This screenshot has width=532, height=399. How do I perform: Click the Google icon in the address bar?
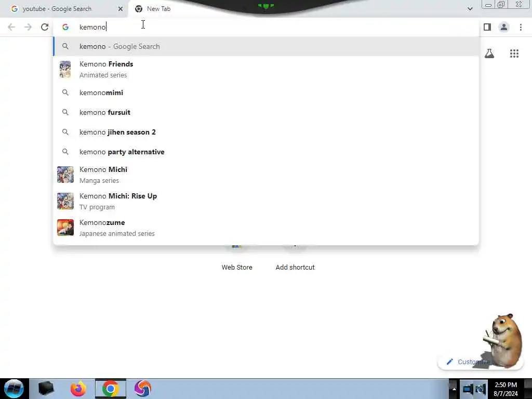65,27
